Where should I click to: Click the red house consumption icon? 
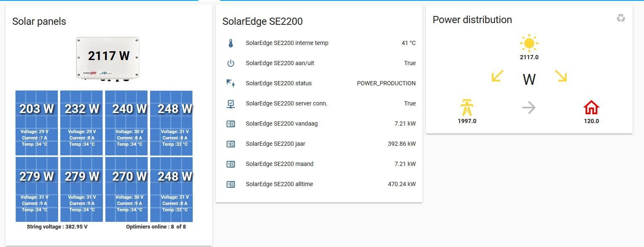tap(591, 108)
